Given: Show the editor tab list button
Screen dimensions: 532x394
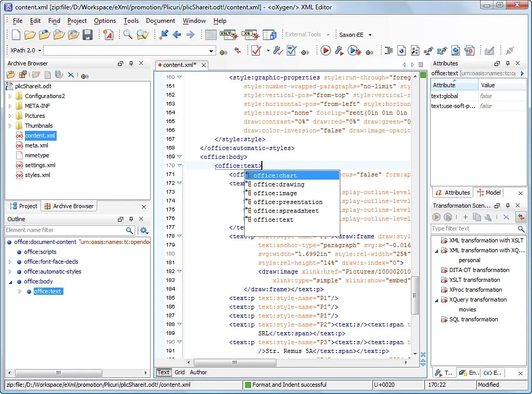Looking at the screenshot, I should pos(421,64).
